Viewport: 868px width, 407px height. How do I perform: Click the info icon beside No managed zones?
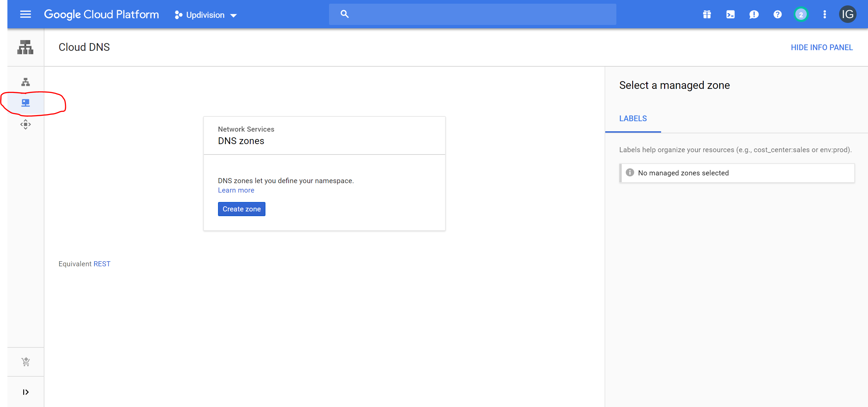630,173
